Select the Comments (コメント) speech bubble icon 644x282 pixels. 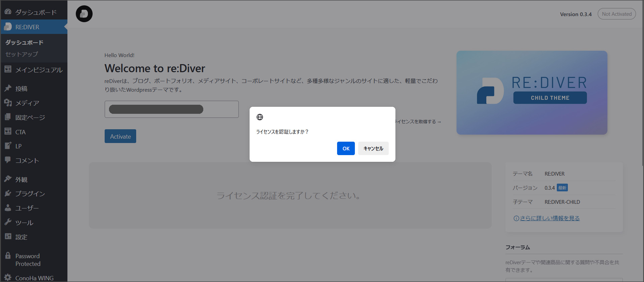point(8,160)
